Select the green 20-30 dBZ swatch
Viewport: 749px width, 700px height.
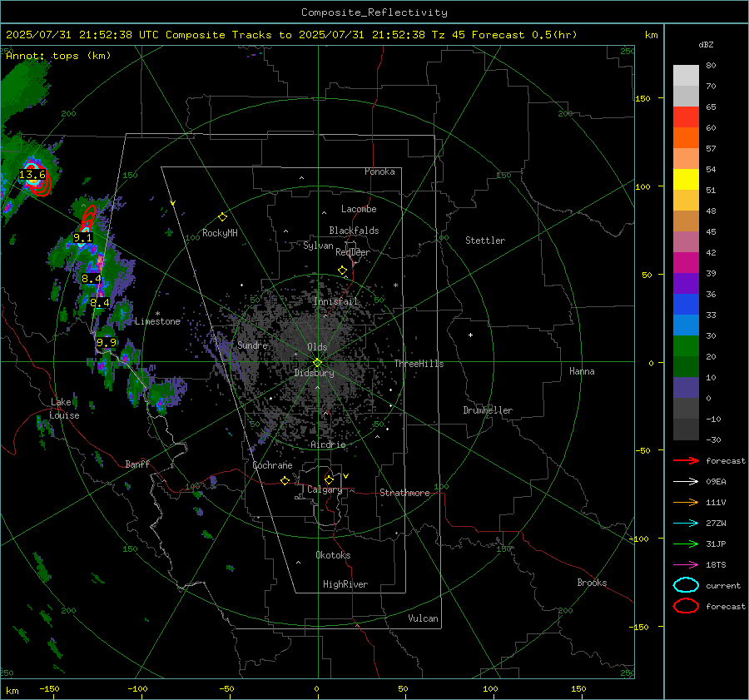686,346
